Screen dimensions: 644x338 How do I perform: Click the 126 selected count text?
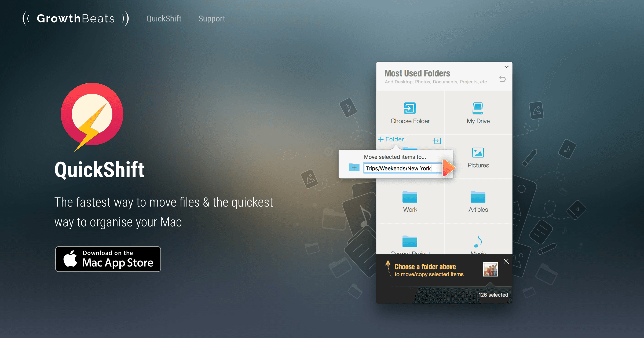tap(493, 295)
